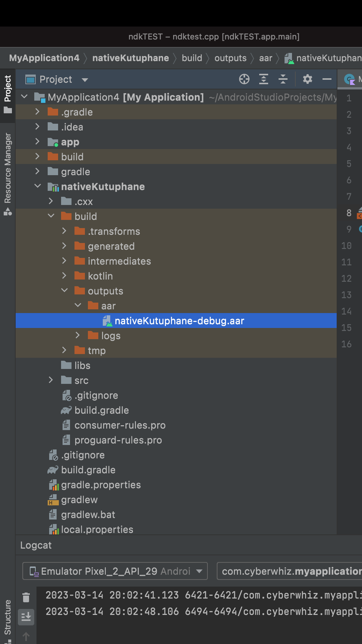Hide the Project tool window
362x644 pixels.
[x=327, y=79]
